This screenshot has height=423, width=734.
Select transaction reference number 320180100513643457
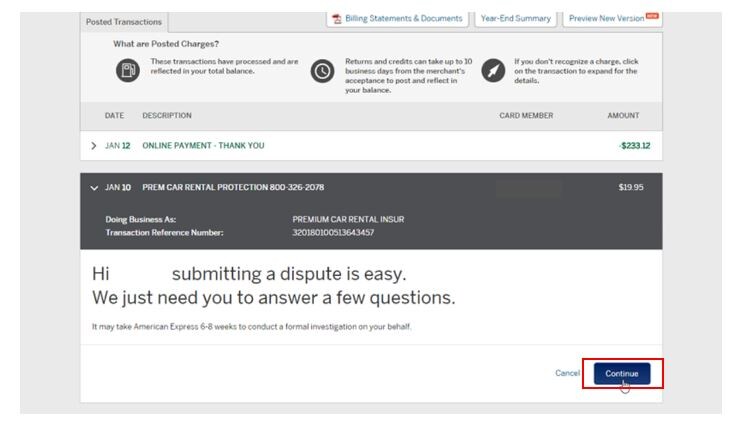pos(333,233)
